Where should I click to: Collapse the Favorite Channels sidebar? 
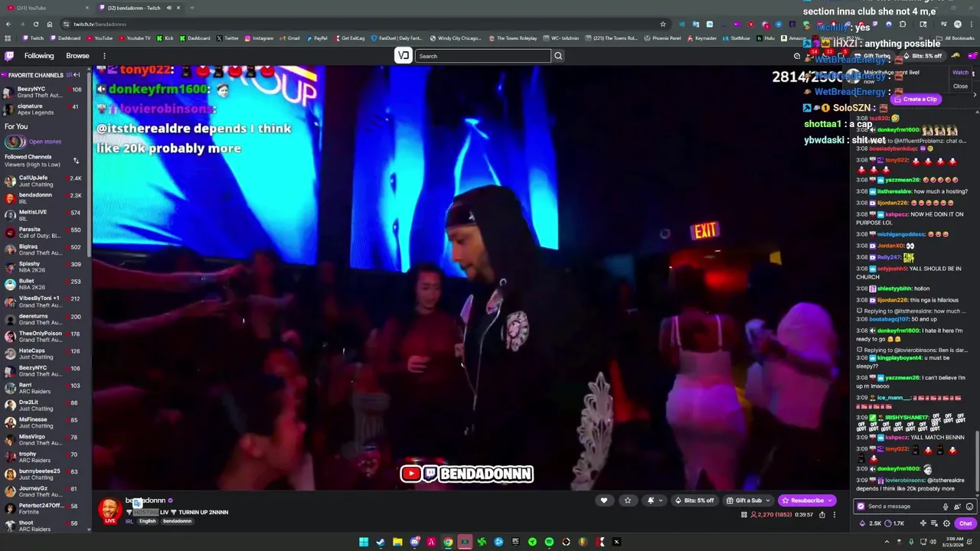(76, 75)
